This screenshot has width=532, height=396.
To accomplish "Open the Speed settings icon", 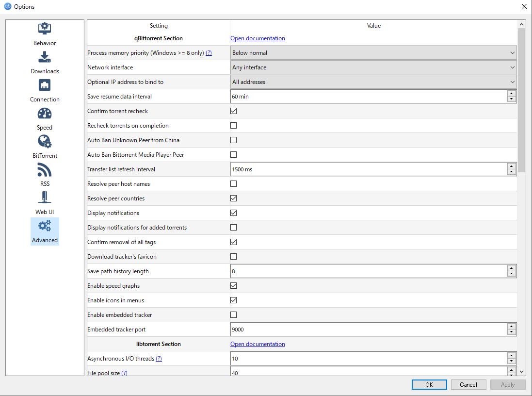I will coord(45,113).
